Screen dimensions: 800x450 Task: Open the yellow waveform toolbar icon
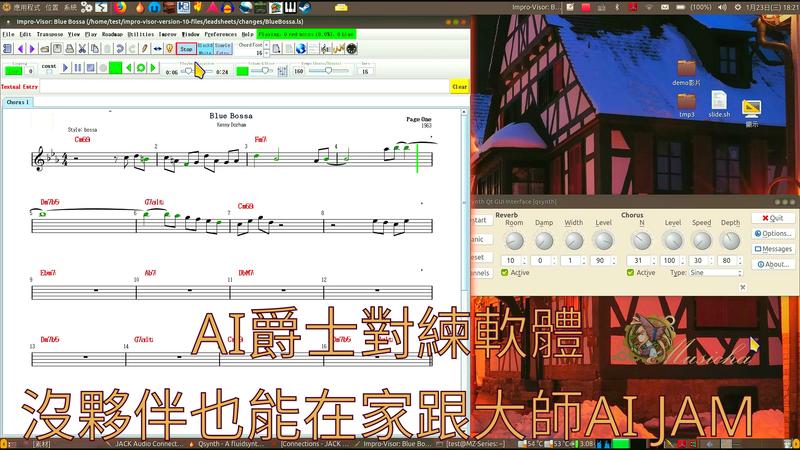338,48
